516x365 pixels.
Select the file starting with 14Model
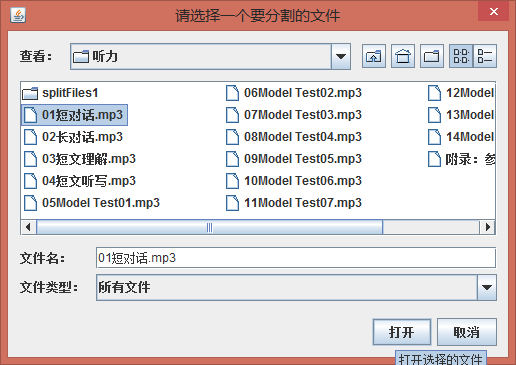click(x=461, y=137)
